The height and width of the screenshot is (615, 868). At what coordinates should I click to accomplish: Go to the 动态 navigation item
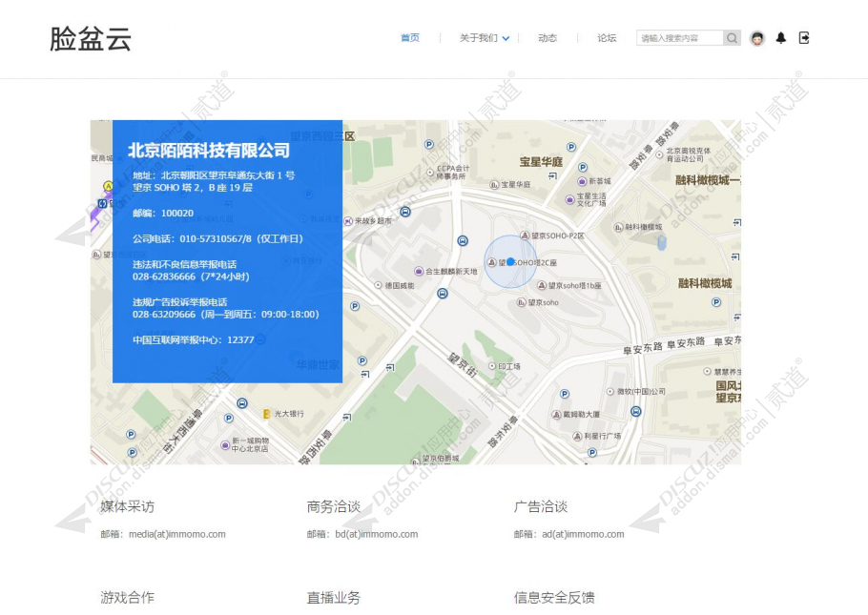coord(548,37)
